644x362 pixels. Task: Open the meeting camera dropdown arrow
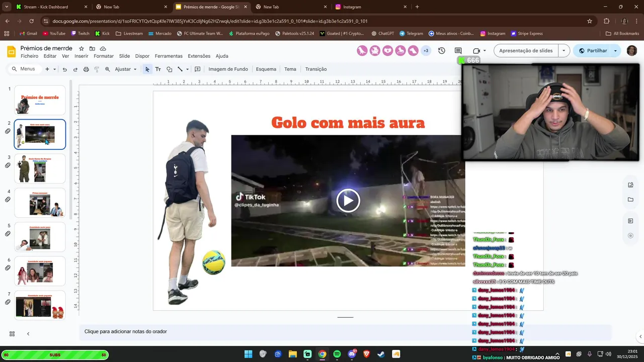pyautogui.click(x=485, y=51)
